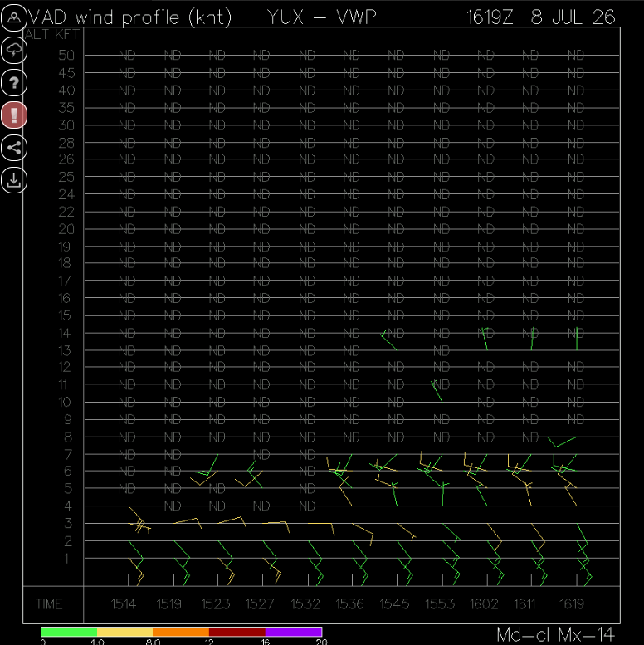Click the 1532 time label

pyautogui.click(x=305, y=603)
